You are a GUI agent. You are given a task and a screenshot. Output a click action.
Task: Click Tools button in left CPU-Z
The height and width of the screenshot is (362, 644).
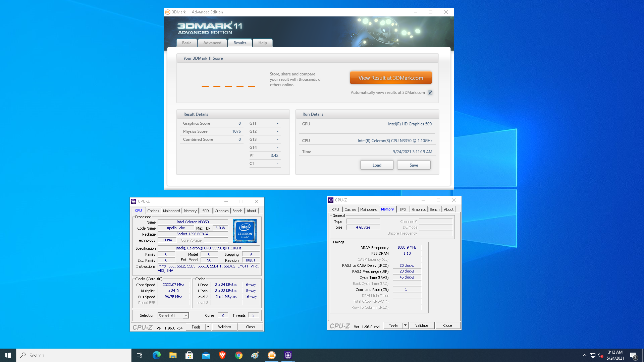196,327
